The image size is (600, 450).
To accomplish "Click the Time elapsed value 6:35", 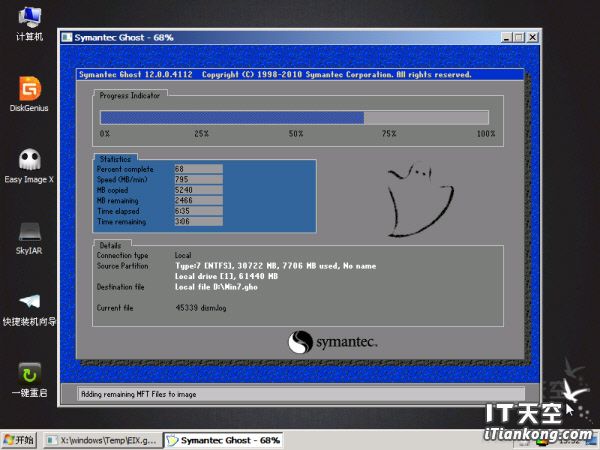I will tap(199, 211).
